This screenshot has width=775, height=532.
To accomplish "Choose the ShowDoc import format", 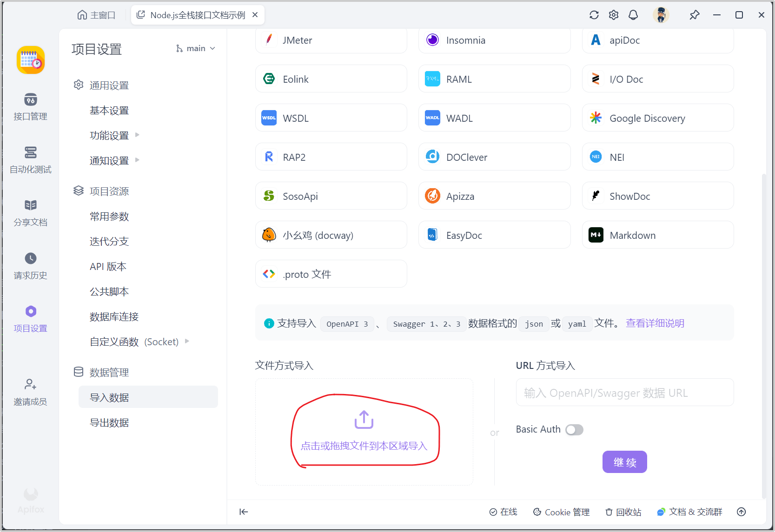I will [x=658, y=196].
